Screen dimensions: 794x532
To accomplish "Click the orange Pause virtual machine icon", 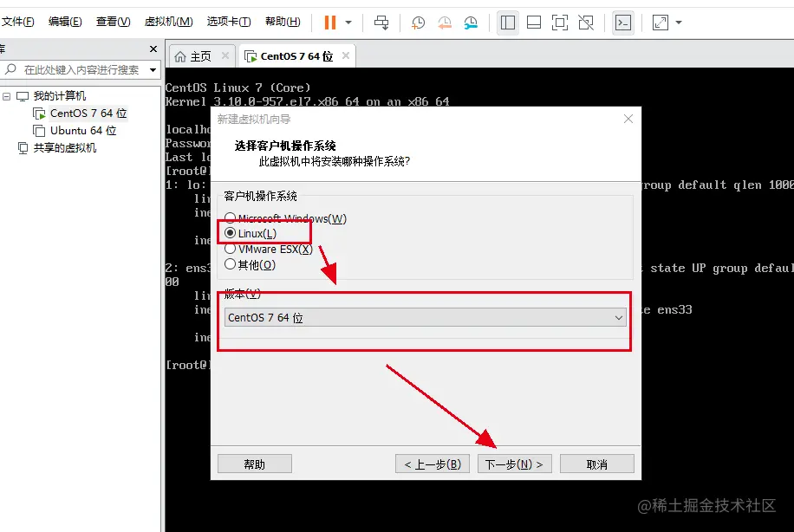I will pyautogui.click(x=330, y=23).
